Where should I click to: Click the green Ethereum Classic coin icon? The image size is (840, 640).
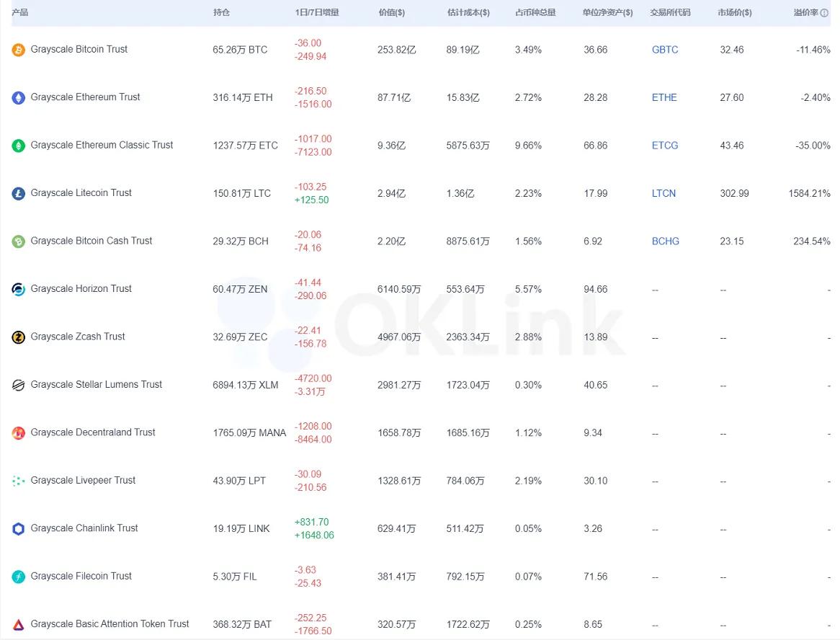18,146
